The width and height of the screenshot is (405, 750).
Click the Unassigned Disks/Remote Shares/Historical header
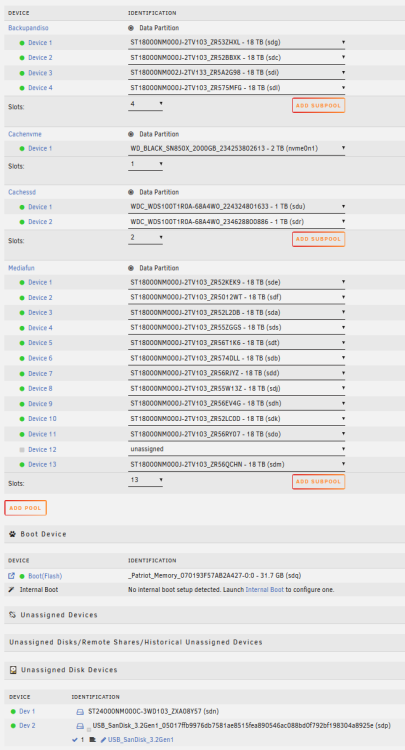[x=136, y=642]
